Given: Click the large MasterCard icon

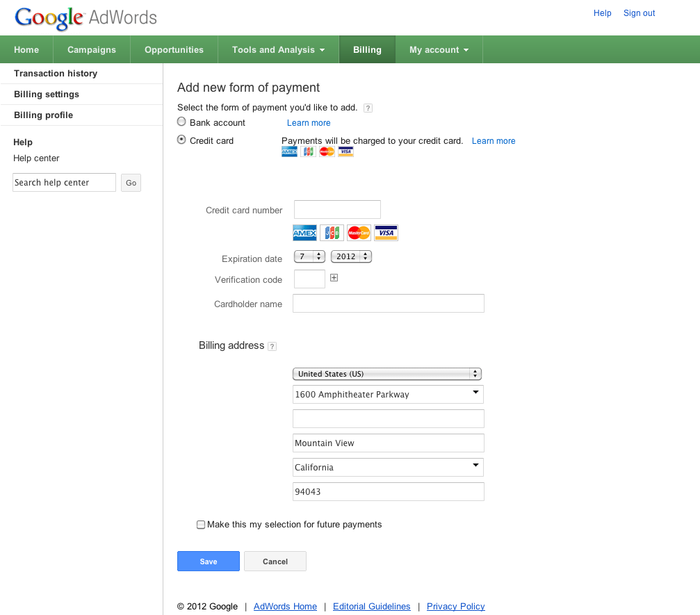Looking at the screenshot, I should (359, 233).
